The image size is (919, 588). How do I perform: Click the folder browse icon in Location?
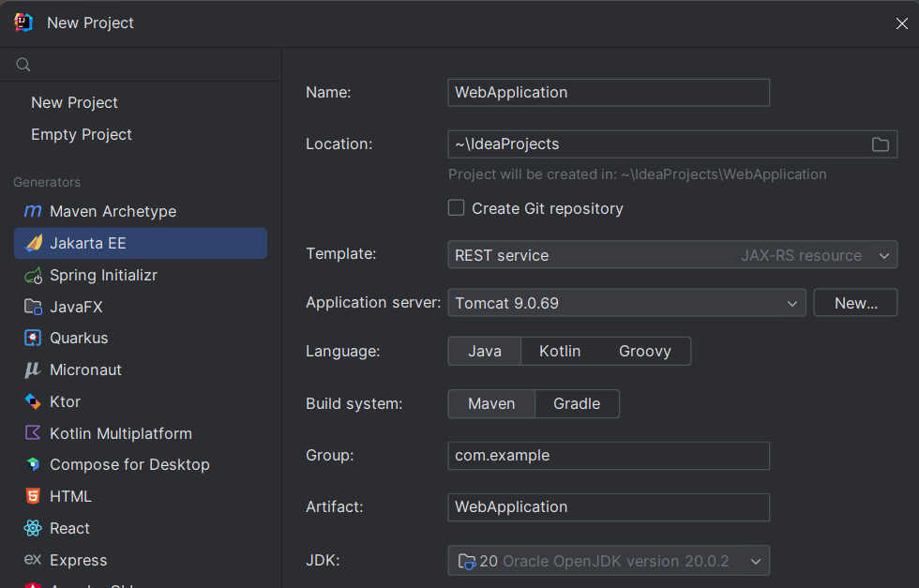pos(880,144)
